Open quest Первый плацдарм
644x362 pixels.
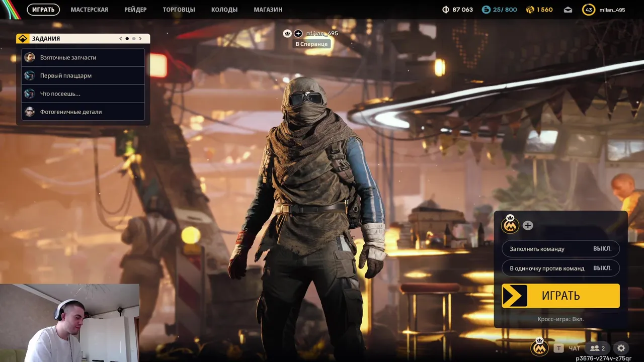tap(83, 75)
